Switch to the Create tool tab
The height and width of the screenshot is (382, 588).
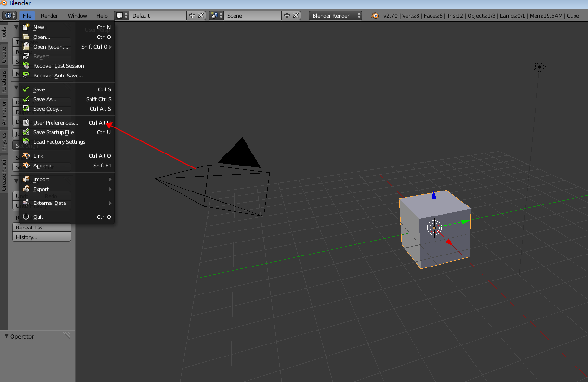point(4,53)
